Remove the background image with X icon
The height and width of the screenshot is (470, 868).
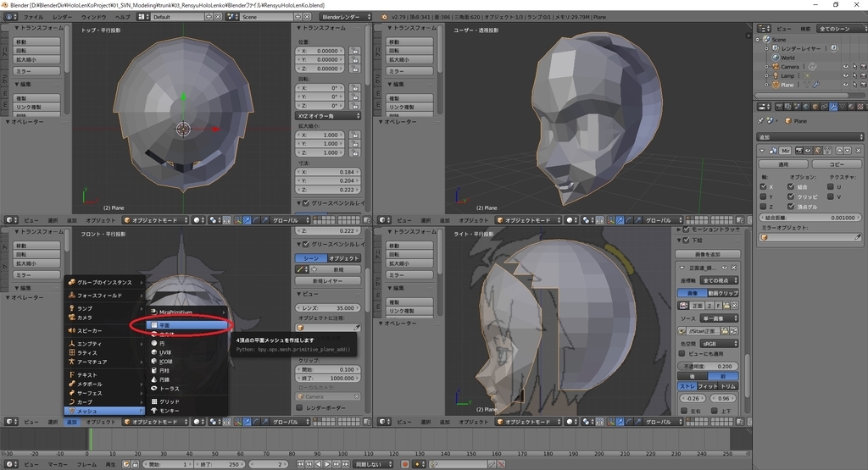point(734,268)
